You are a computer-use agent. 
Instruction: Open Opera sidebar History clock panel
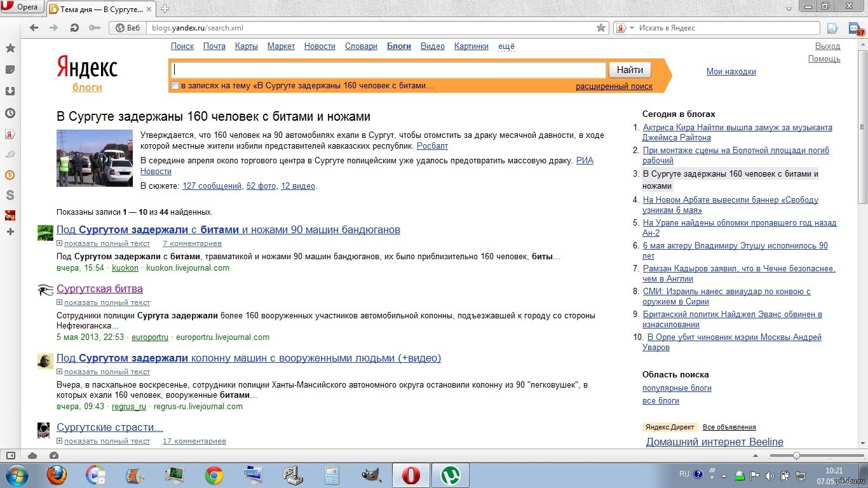point(10,113)
